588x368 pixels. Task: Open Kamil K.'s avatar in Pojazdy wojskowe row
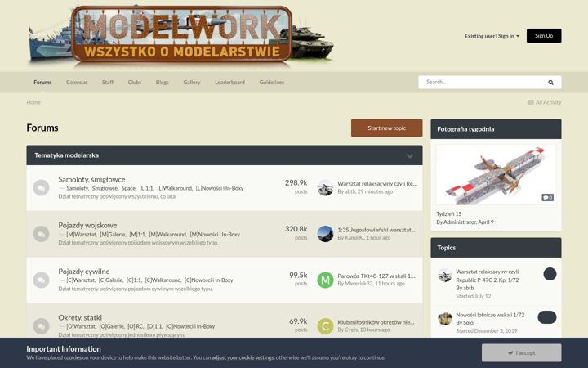(325, 234)
